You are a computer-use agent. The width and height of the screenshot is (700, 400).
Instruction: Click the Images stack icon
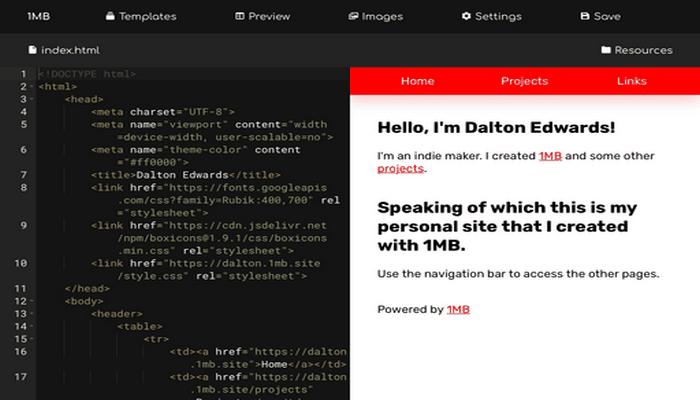click(354, 17)
